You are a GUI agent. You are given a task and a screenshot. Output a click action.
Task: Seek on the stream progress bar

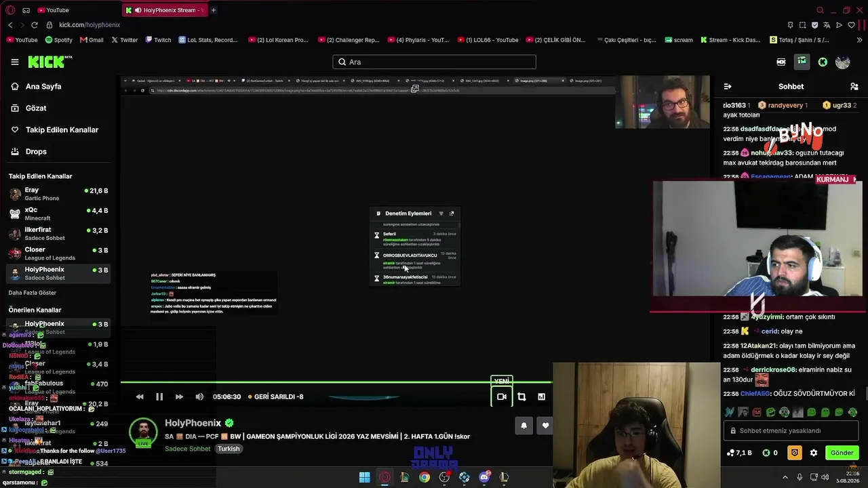point(337,383)
